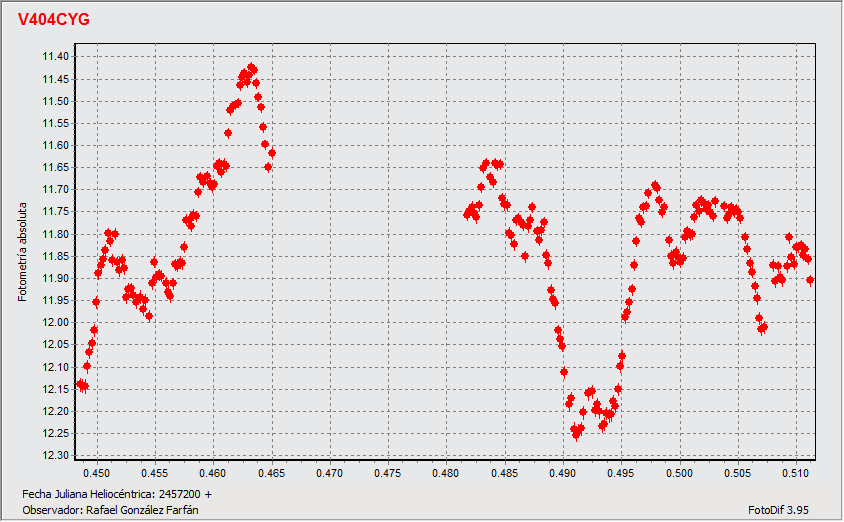Image resolution: width=844 pixels, height=522 pixels.
Task: Click y-axis value 11.85
Action: 55,256
